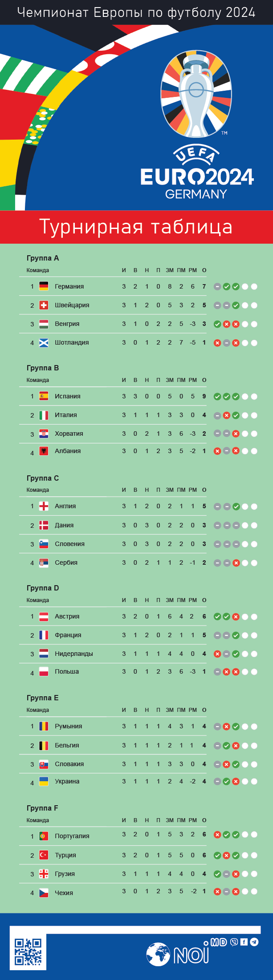
Task: Click the Турнирная таблица red banner
Action: pos(136,227)
